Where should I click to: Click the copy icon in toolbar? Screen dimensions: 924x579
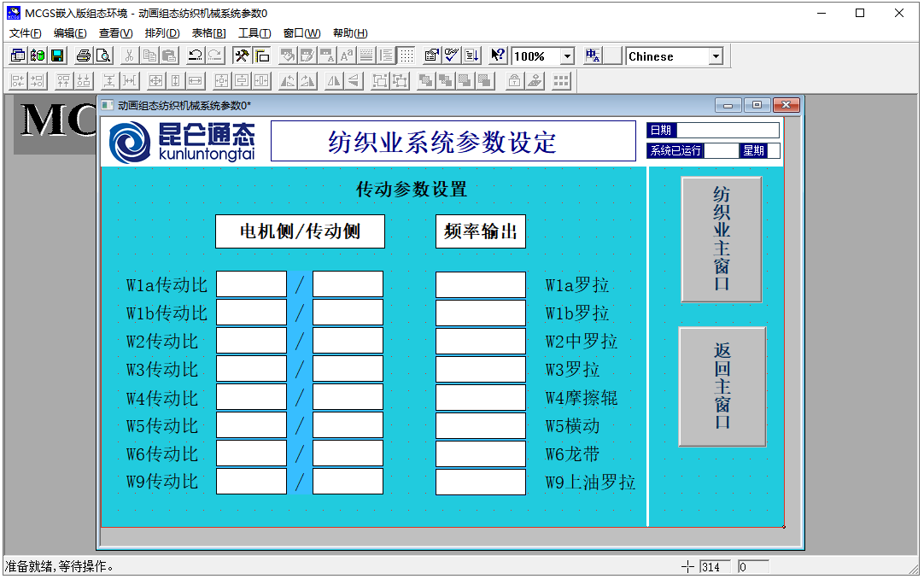[x=149, y=56]
